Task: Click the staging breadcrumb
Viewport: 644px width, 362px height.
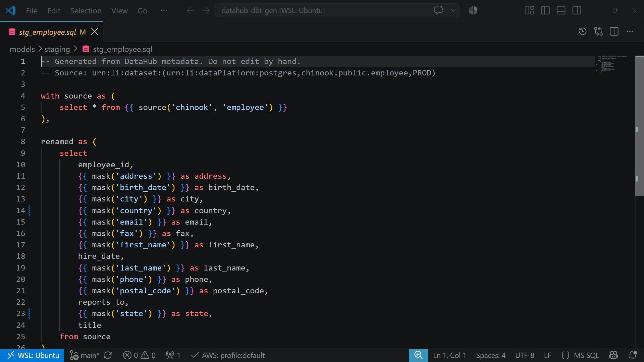Action: point(57,49)
